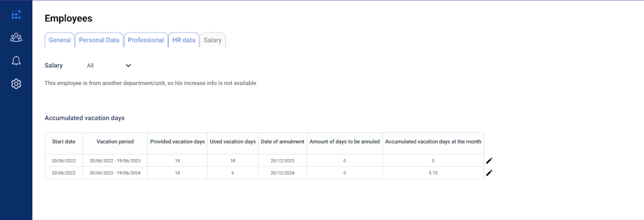The height and width of the screenshot is (220, 644).
Task: Select the Provided vacation days column header
Action: [177, 142]
